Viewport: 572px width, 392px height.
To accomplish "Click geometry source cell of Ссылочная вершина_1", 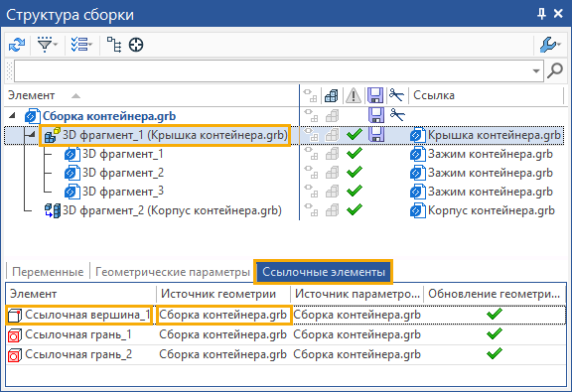I will click(223, 315).
